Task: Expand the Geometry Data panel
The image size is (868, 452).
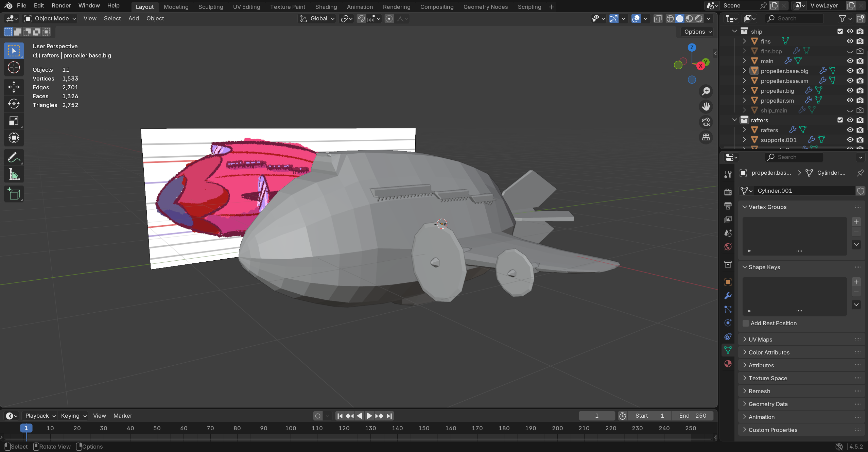Action: point(801,404)
